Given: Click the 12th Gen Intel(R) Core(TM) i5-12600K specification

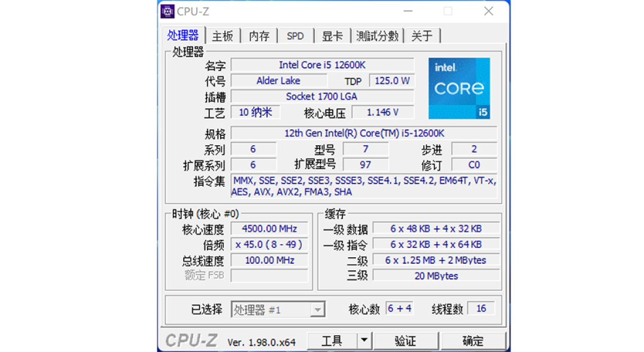Looking at the screenshot, I should click(364, 133).
